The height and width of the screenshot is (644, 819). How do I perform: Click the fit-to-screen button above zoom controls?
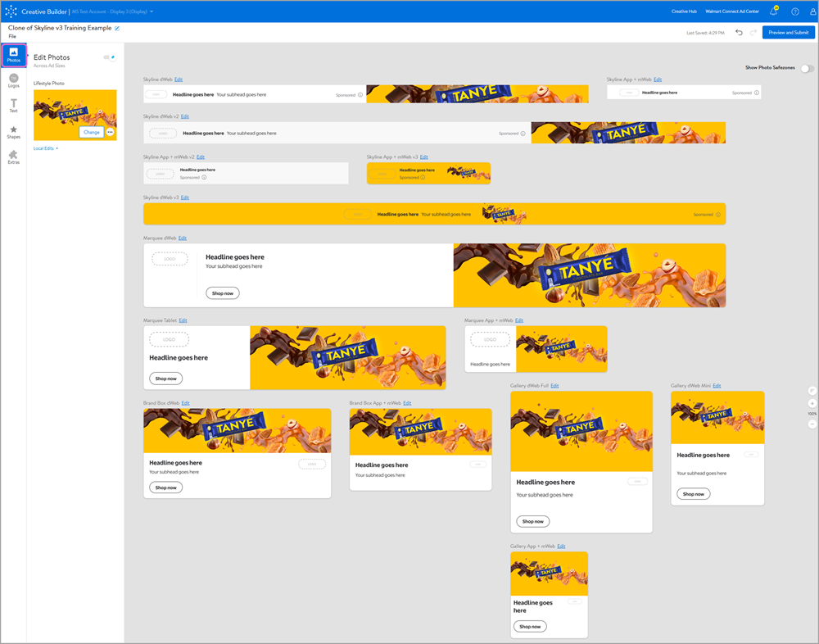(812, 391)
